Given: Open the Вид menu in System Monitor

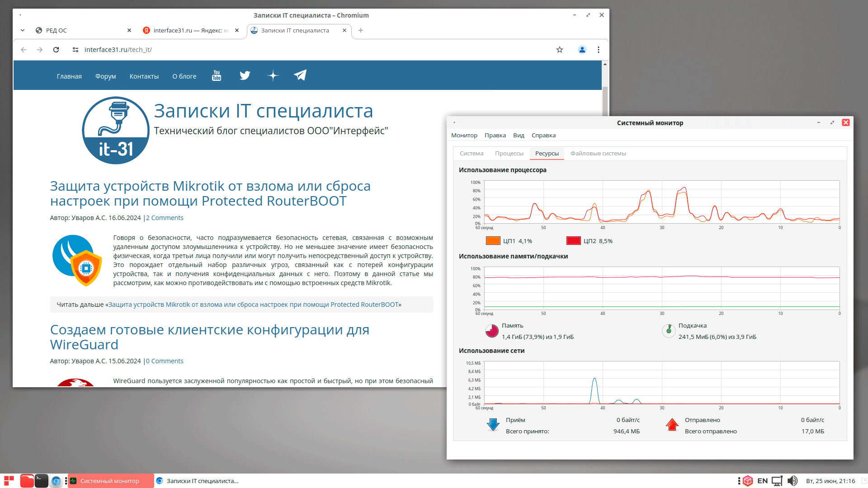Looking at the screenshot, I should tap(519, 136).
